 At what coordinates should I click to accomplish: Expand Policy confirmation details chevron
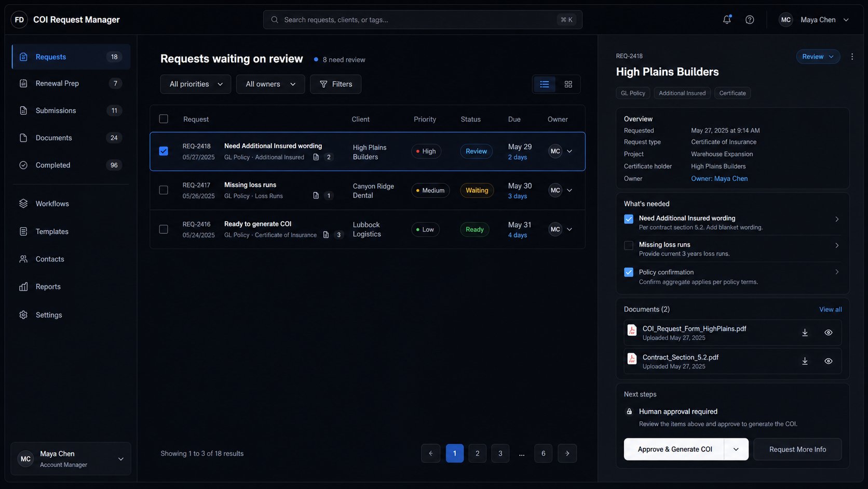(x=837, y=272)
